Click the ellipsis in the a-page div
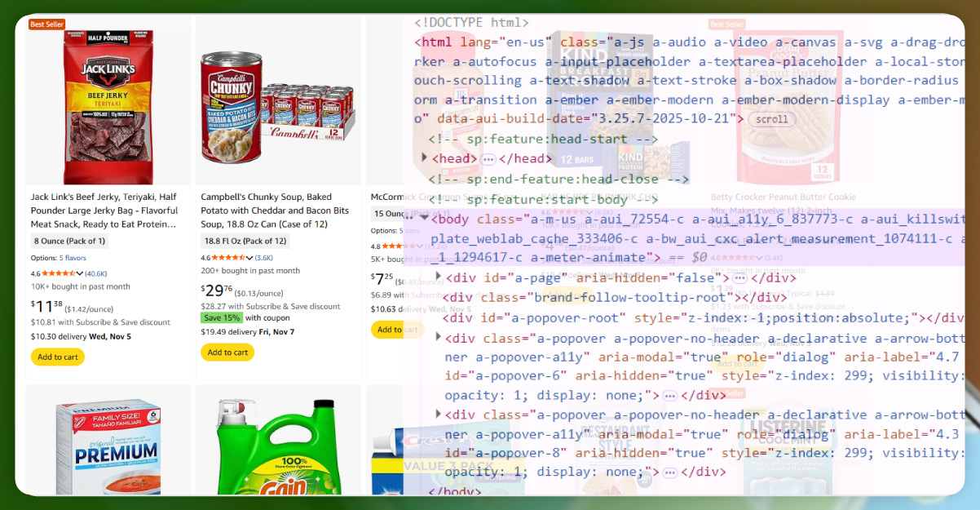 (x=739, y=277)
